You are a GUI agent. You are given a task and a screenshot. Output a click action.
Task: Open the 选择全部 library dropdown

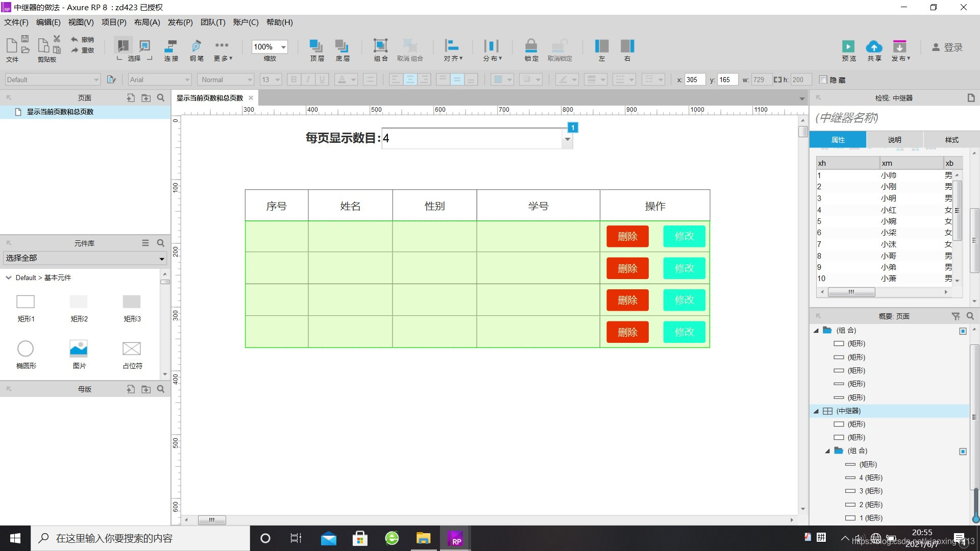coord(161,259)
